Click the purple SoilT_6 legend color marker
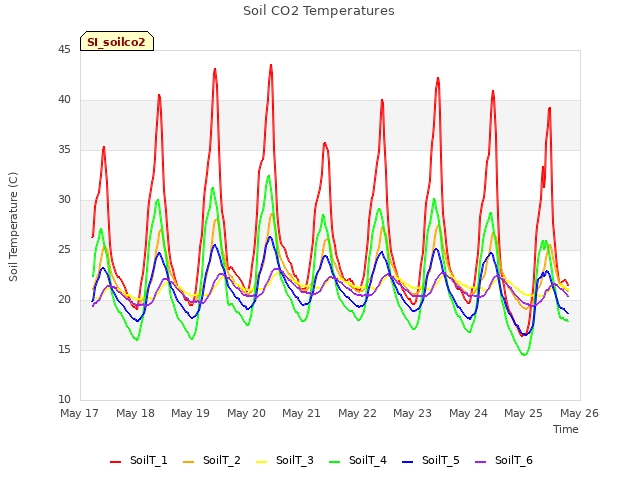This screenshot has height=480, width=640. (x=481, y=462)
